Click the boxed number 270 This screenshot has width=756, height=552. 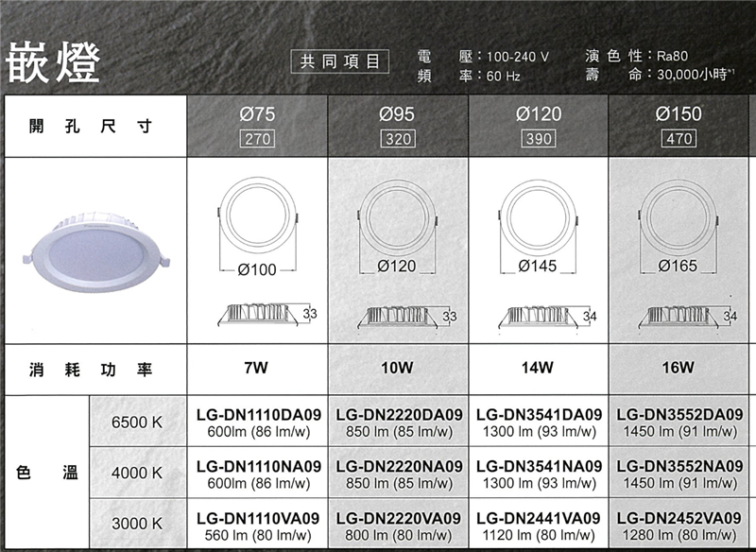258,139
